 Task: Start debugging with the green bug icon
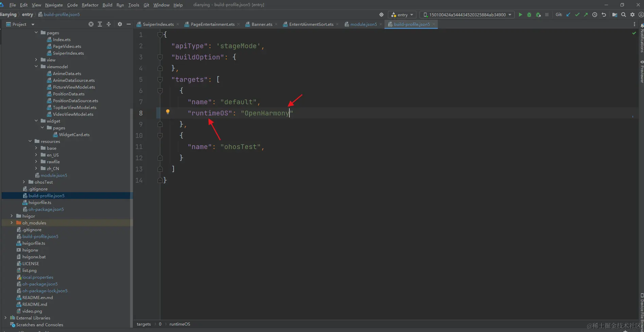click(529, 15)
